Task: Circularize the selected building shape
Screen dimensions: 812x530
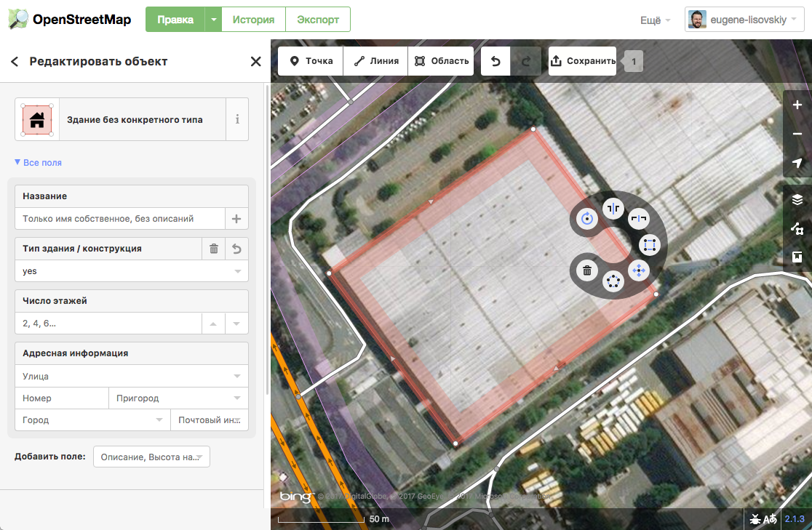Action: coord(613,281)
